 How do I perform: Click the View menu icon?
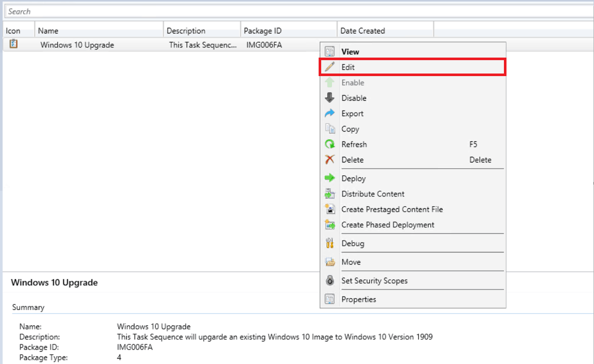click(329, 51)
